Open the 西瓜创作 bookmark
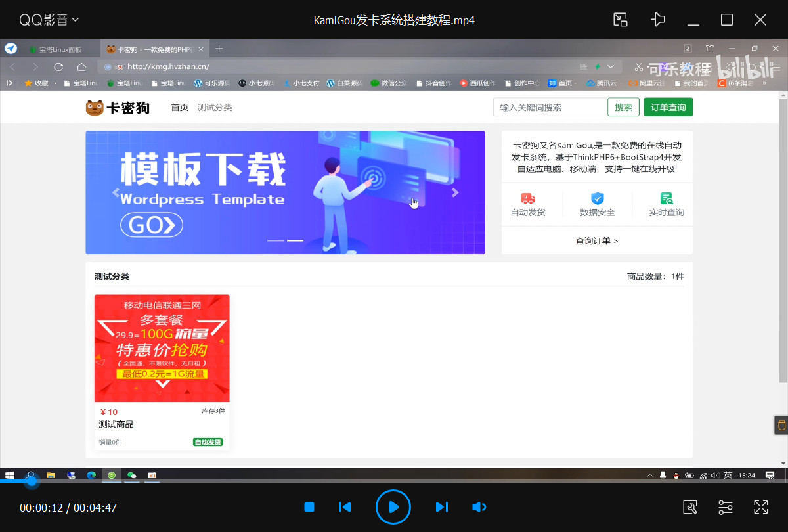Screen dimensions: 788x532 (478, 83)
